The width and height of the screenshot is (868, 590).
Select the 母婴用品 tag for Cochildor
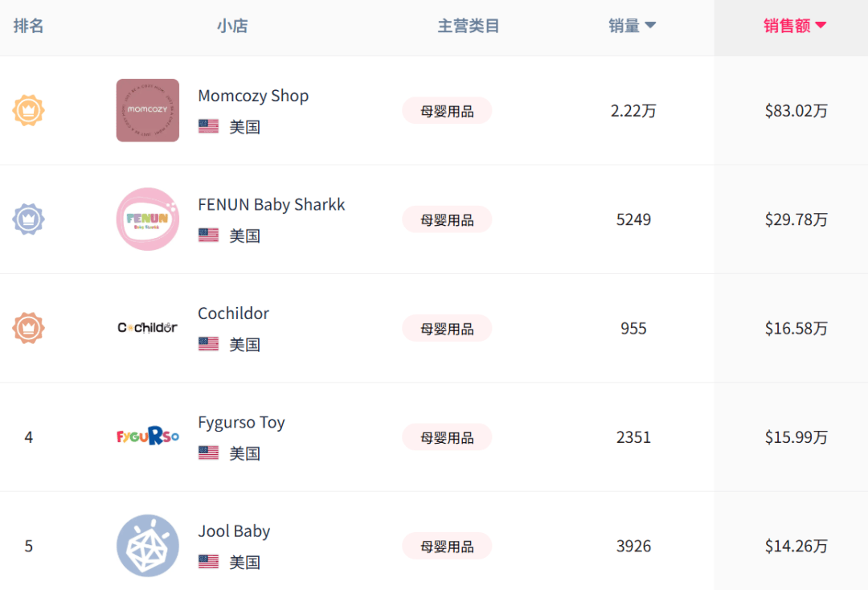pyautogui.click(x=448, y=328)
